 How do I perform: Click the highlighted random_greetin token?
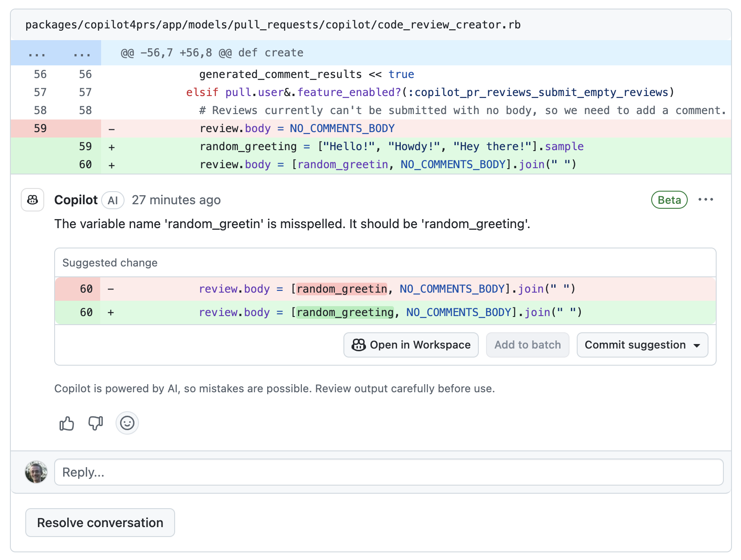coord(341,289)
